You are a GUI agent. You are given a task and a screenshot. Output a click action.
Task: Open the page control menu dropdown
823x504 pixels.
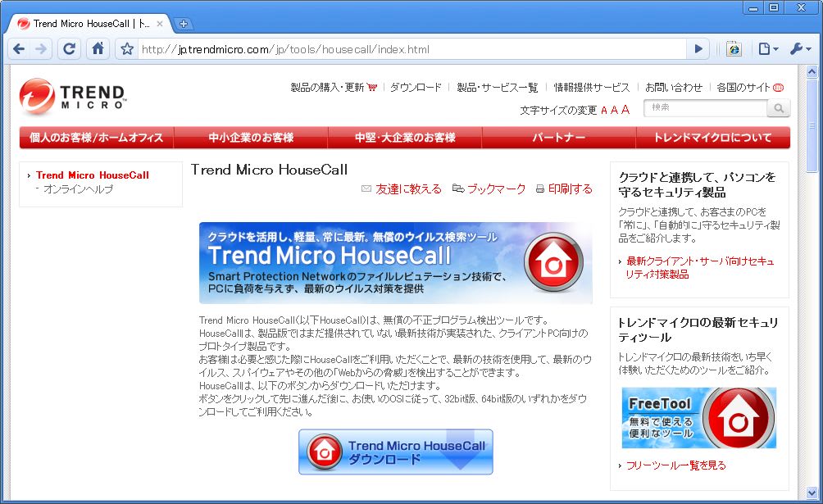point(767,49)
